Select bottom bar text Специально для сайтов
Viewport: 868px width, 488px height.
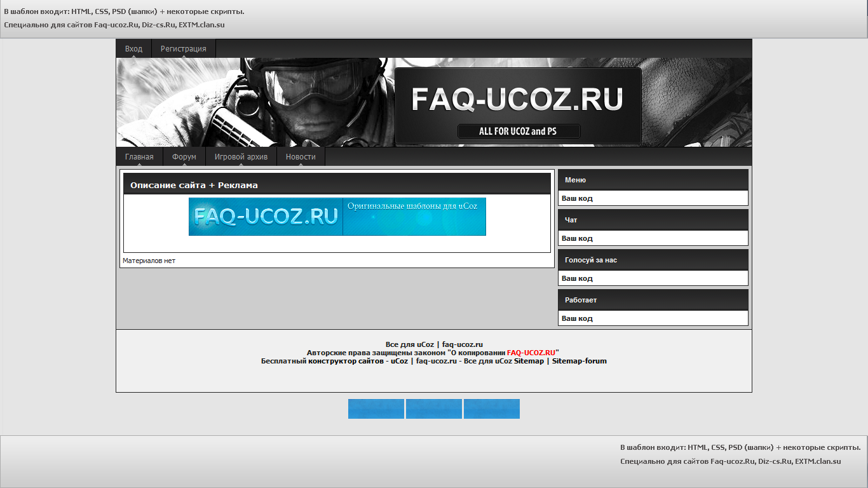click(731, 461)
